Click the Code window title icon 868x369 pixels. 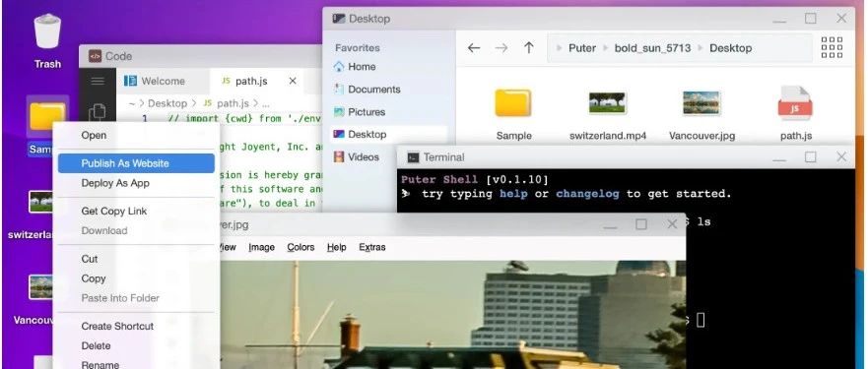[96, 56]
